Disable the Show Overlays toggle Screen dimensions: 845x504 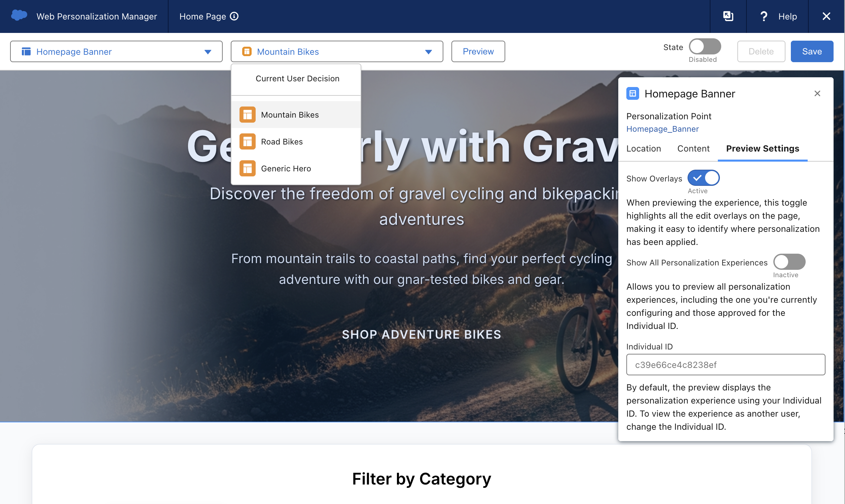pos(703,177)
